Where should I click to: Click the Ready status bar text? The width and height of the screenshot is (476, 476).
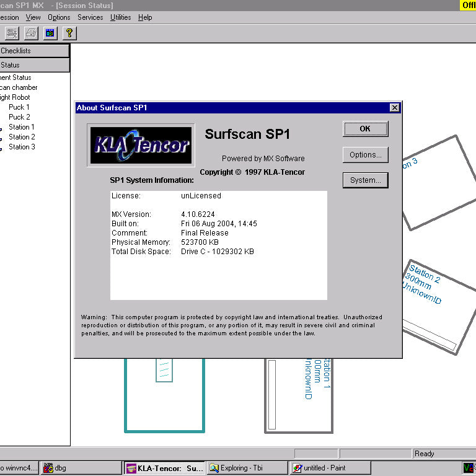(425, 454)
